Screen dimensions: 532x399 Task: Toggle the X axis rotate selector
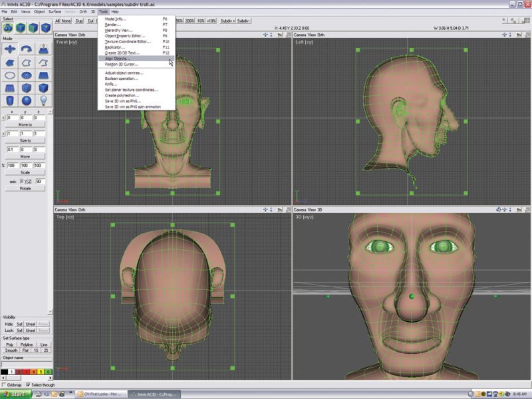coord(21,181)
